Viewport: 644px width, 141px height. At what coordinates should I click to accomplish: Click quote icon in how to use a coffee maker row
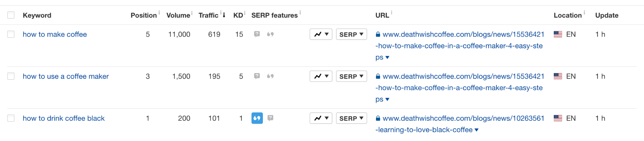(x=270, y=76)
